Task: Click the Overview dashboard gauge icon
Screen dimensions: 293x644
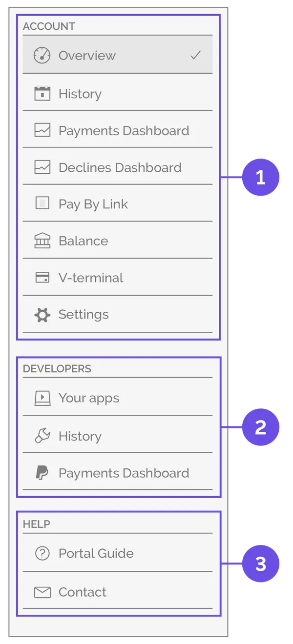Action: click(42, 55)
